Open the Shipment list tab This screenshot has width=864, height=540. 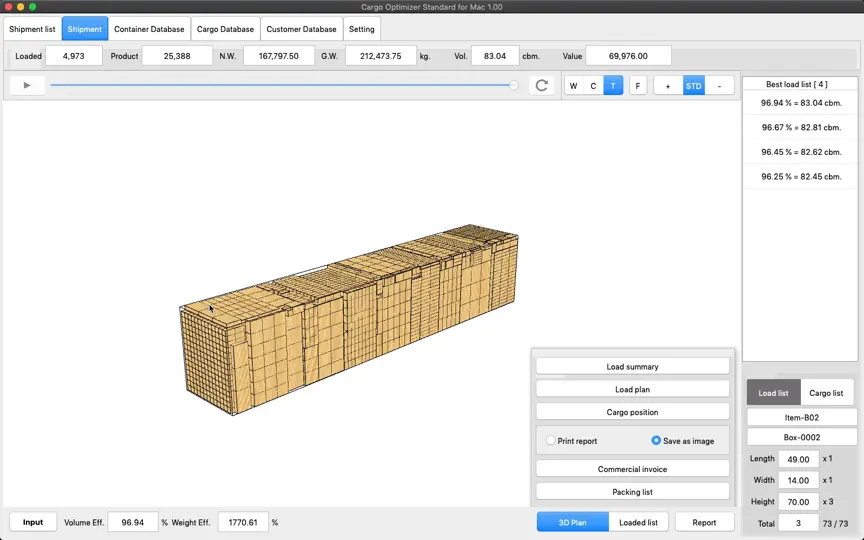point(32,29)
